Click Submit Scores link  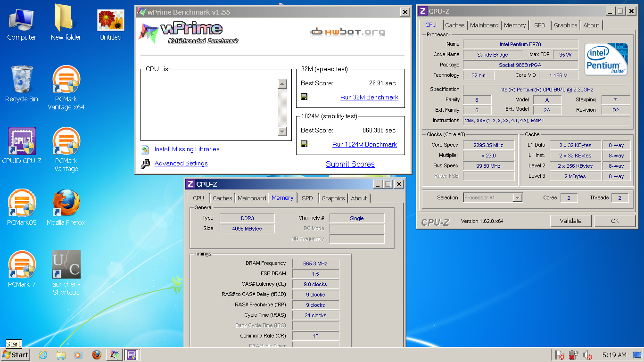click(350, 165)
